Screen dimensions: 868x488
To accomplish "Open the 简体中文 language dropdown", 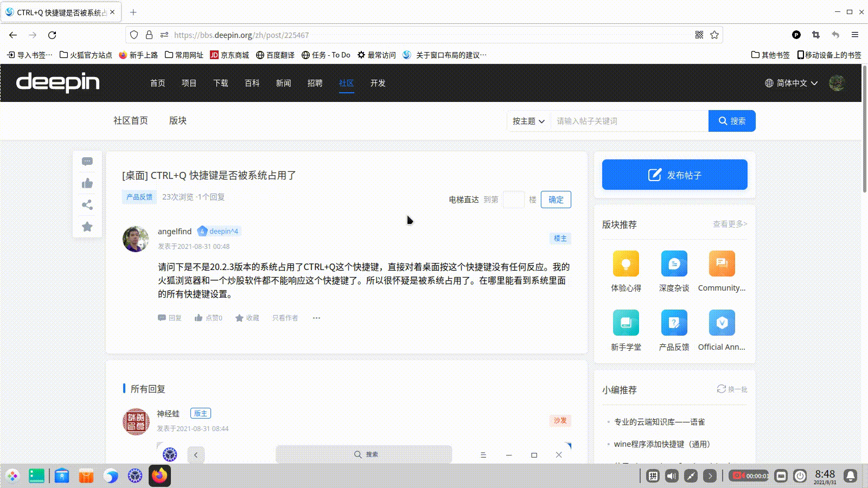I will tap(791, 83).
